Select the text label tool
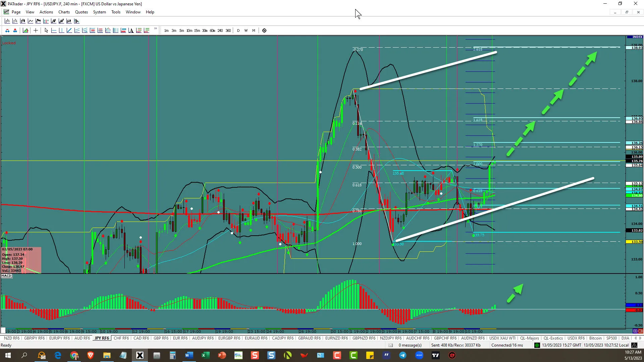This screenshot has width=644, height=362. [131, 31]
